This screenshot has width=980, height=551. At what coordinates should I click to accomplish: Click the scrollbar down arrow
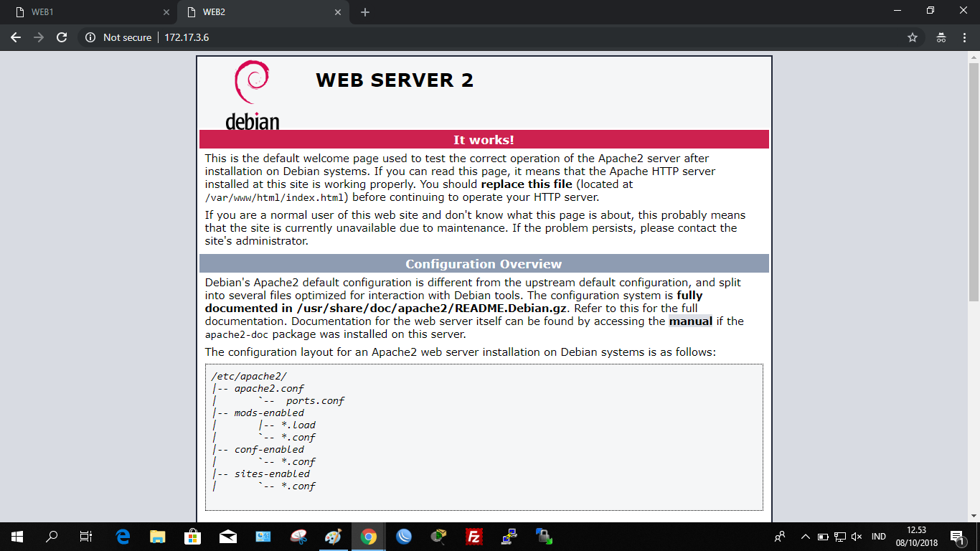pyautogui.click(x=974, y=516)
